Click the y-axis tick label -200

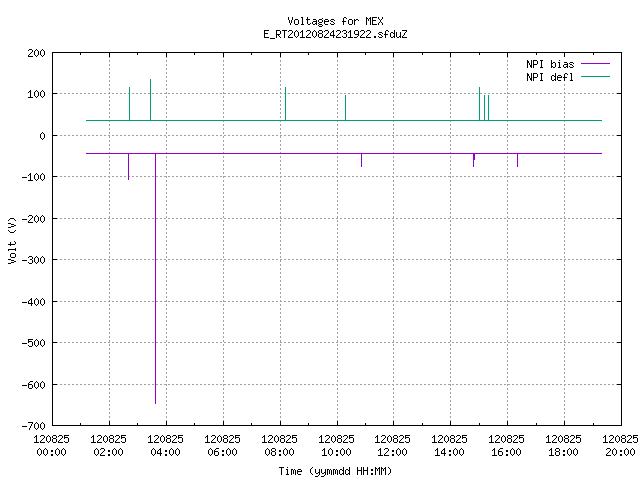point(33,219)
